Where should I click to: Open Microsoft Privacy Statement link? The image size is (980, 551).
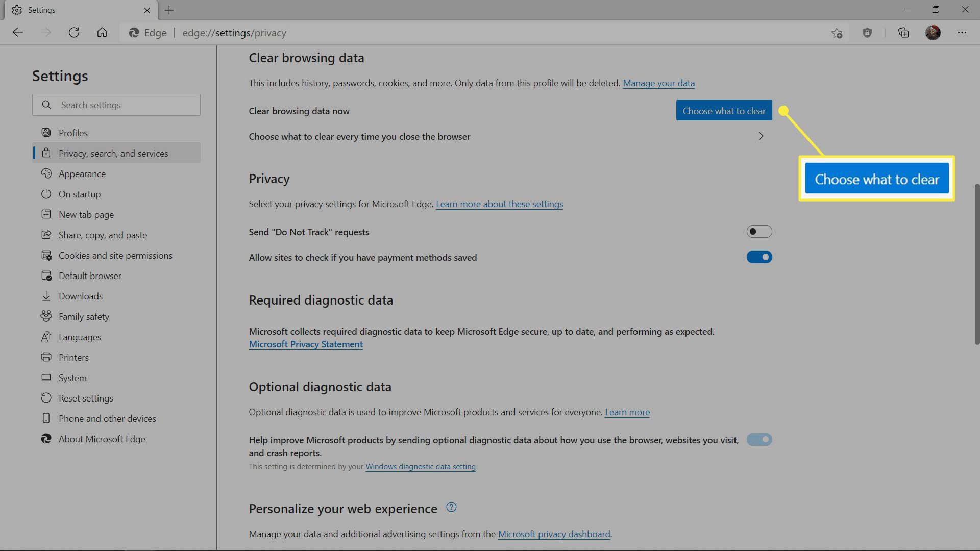(306, 344)
